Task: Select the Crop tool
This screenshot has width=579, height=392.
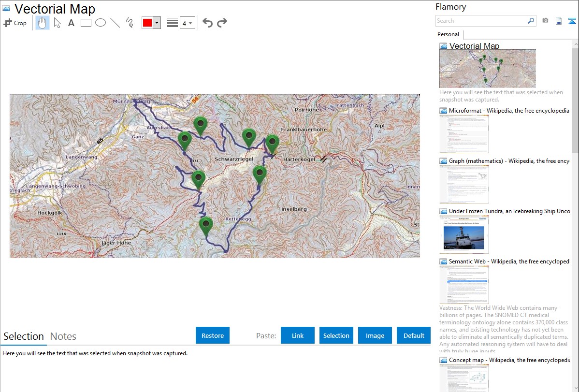Action: [15, 23]
